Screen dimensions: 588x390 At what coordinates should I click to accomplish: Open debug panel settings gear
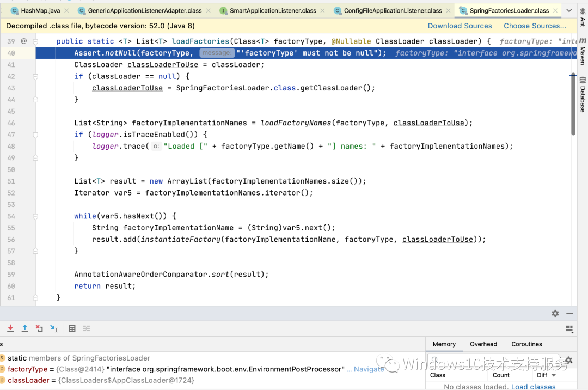click(555, 314)
